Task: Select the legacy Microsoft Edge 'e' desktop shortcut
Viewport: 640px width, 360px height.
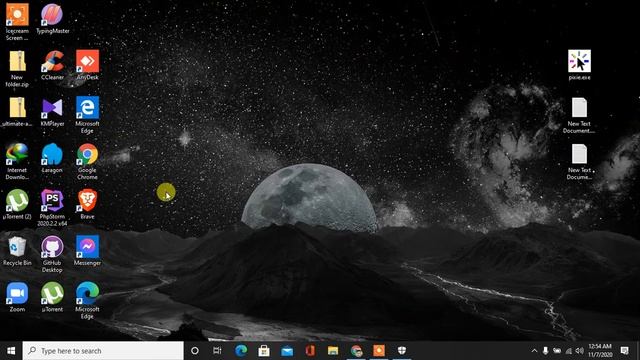Action: 87,115
